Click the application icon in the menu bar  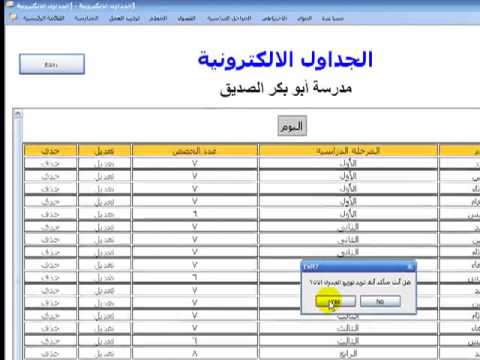pyautogui.click(x=13, y=18)
